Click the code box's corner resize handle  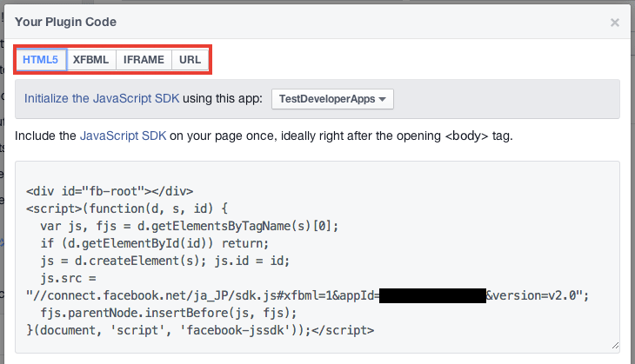click(615, 346)
